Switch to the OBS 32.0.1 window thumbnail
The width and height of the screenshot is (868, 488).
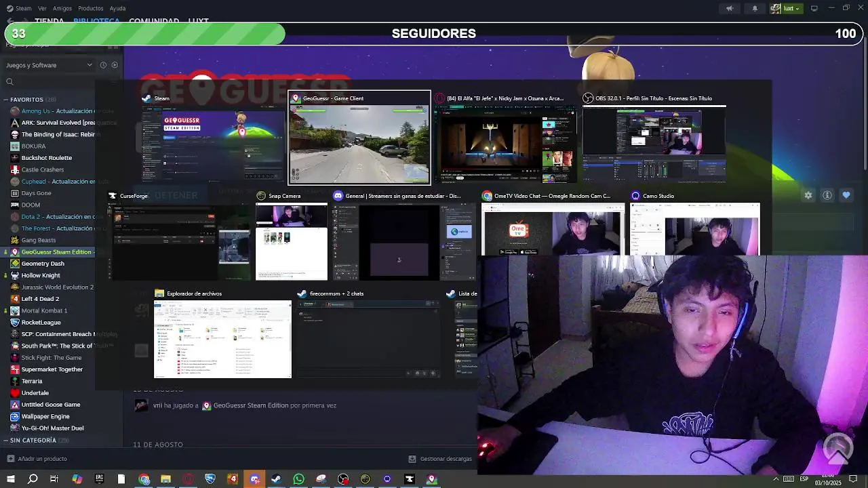tap(654, 138)
